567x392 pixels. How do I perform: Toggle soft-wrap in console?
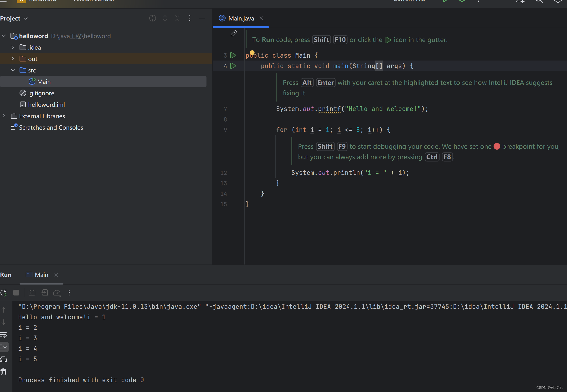3,335
